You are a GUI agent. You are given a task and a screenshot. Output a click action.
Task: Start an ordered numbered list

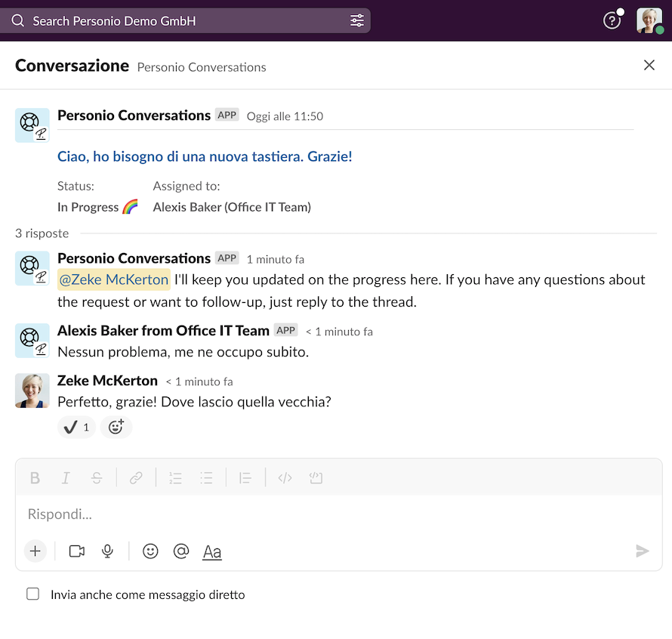click(x=175, y=478)
